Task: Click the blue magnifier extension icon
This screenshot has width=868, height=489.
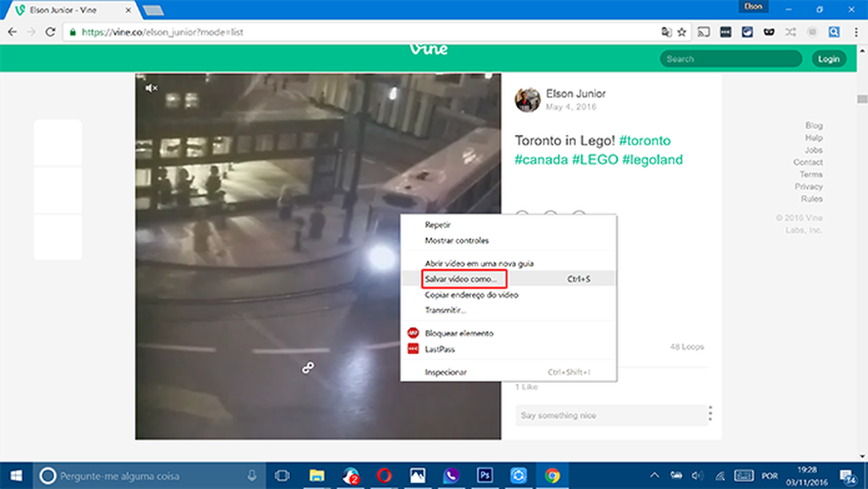Action: 834,32
